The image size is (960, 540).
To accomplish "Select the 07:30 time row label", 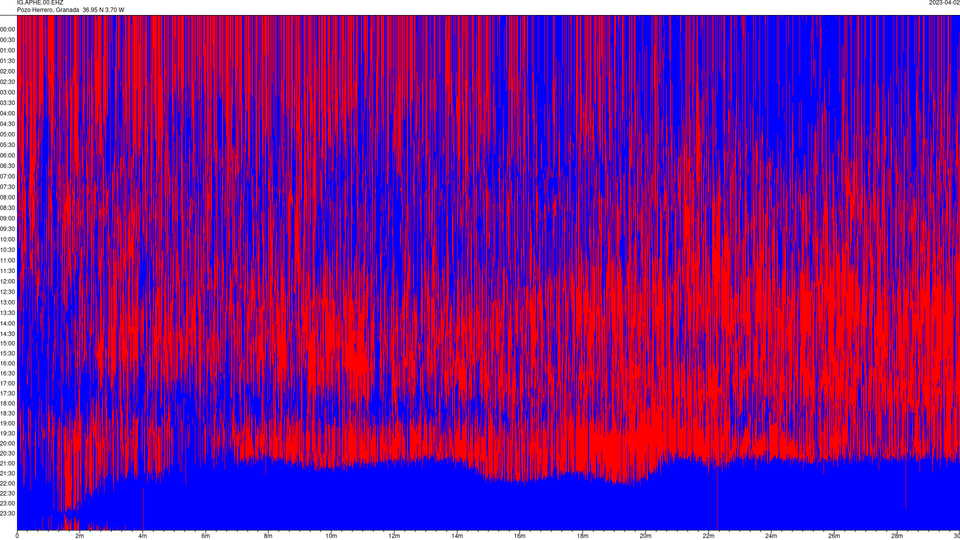I will [x=7, y=187].
